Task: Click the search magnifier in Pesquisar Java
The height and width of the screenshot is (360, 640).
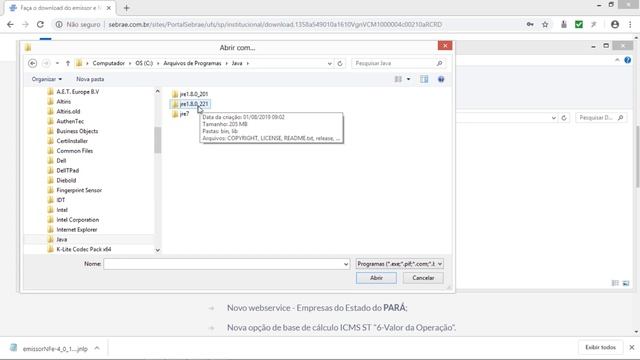Action: 439,63
